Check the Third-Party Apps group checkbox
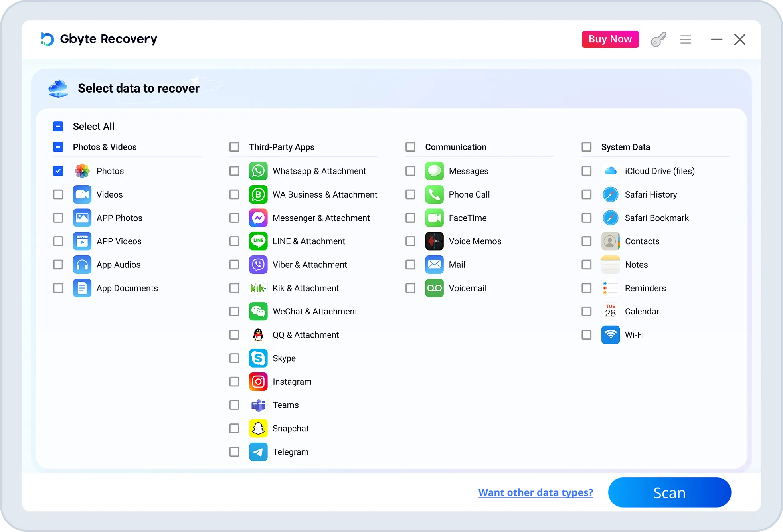 [x=234, y=147]
